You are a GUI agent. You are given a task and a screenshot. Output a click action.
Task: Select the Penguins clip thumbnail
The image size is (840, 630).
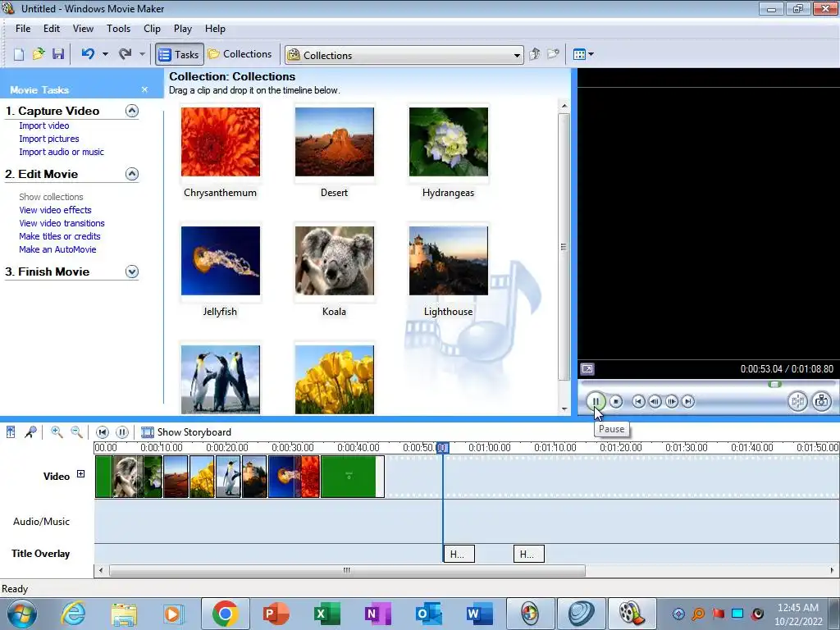tap(220, 379)
